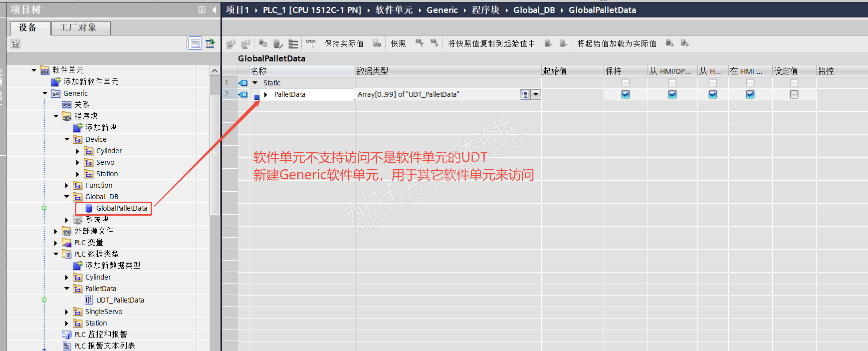Click the array detail icon in PalletData type cell
The image size is (868, 351).
524,94
